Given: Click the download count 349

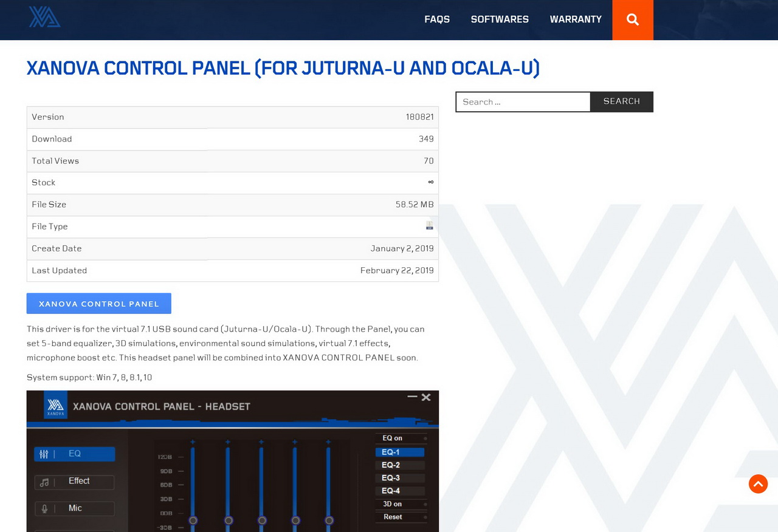Looking at the screenshot, I should [426, 138].
